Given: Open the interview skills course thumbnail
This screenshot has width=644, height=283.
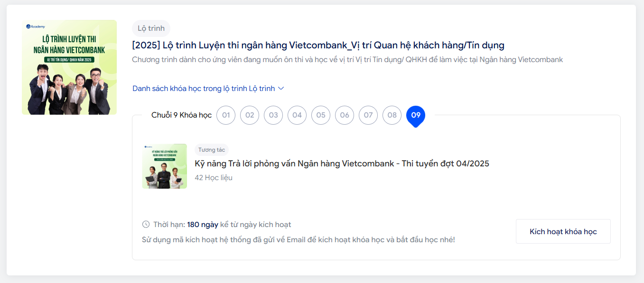Looking at the screenshot, I should [x=165, y=166].
